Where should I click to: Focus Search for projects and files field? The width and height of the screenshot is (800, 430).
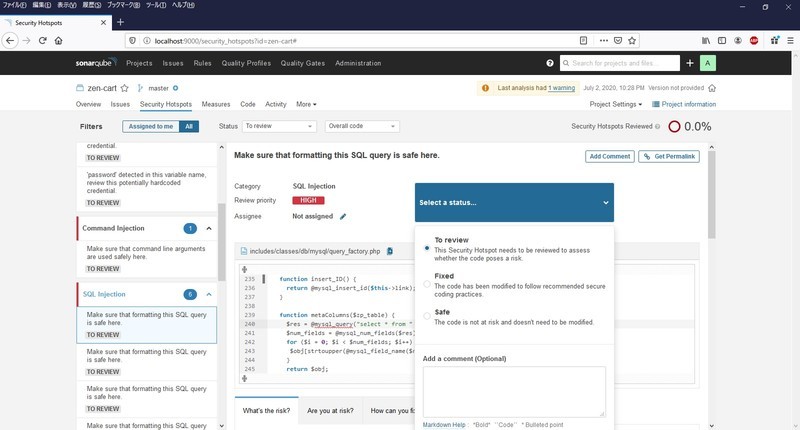coord(620,63)
